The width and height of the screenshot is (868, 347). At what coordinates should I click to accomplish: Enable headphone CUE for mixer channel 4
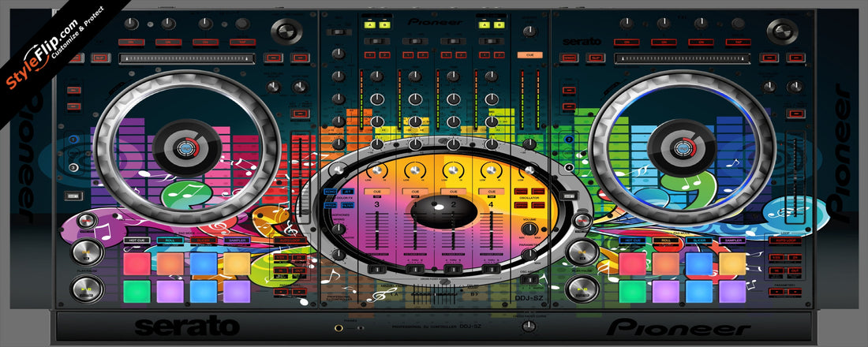click(491, 192)
